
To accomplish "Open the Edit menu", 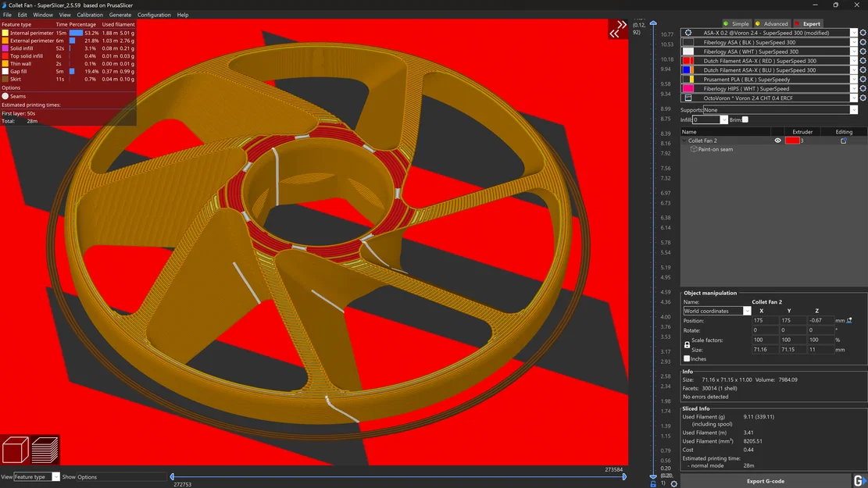I will [x=22, y=15].
